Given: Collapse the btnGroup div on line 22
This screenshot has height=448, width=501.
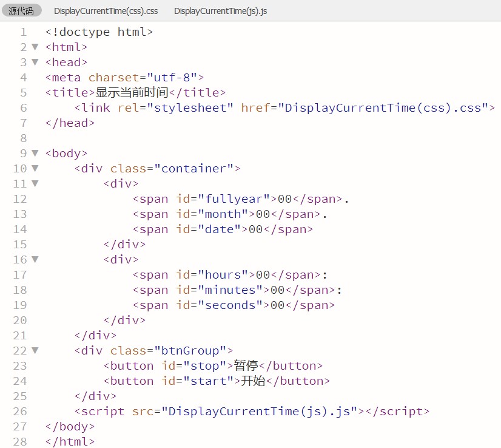Looking at the screenshot, I should 35,350.
